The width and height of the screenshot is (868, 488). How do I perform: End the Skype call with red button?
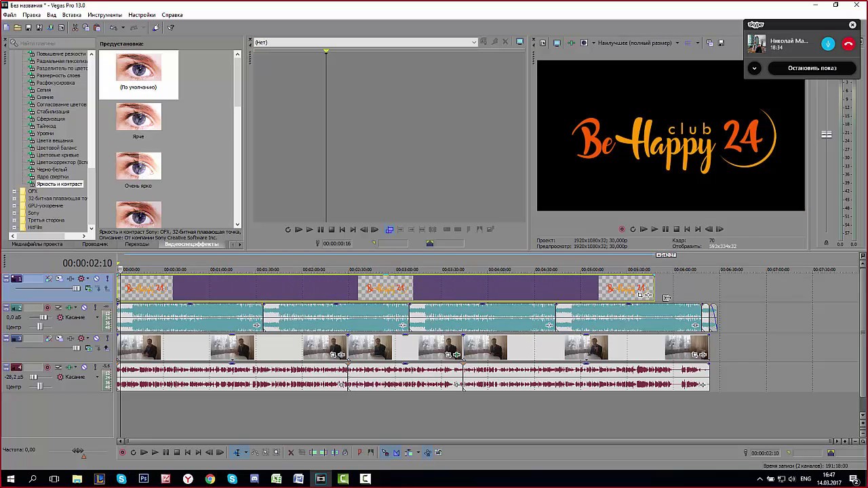[x=848, y=43]
